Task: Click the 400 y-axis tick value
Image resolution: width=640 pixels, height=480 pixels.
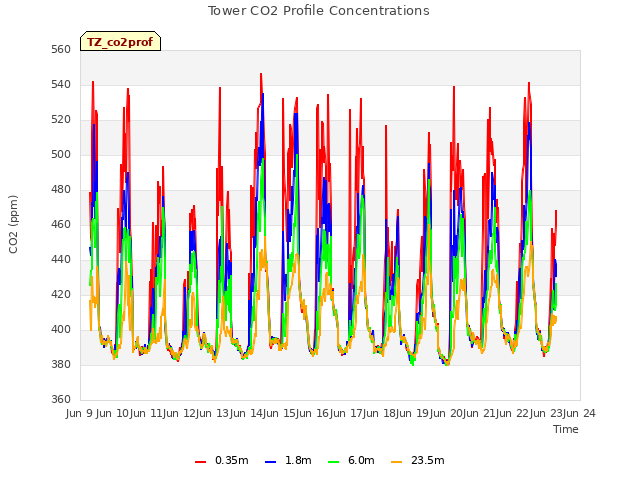Action: (x=61, y=330)
